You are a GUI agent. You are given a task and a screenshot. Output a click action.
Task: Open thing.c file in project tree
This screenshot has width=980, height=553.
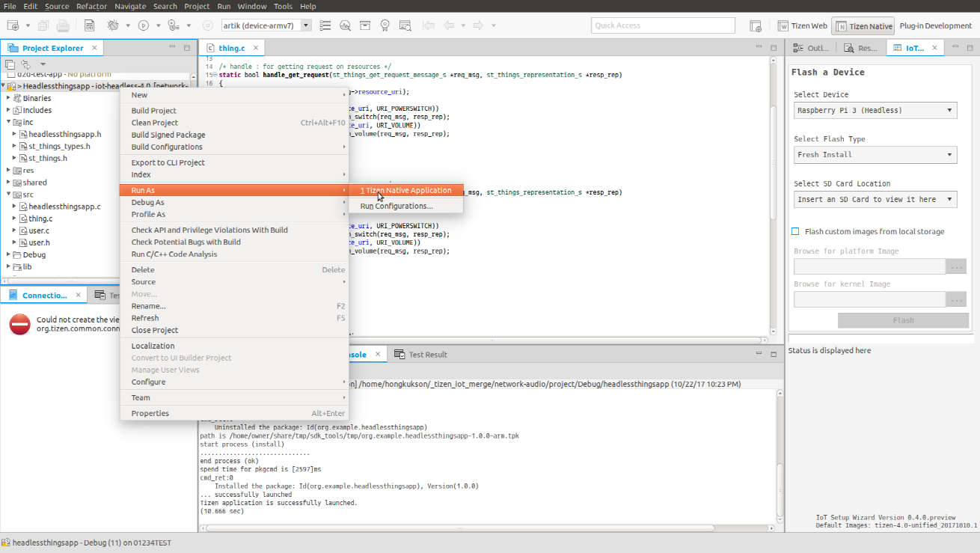40,219
